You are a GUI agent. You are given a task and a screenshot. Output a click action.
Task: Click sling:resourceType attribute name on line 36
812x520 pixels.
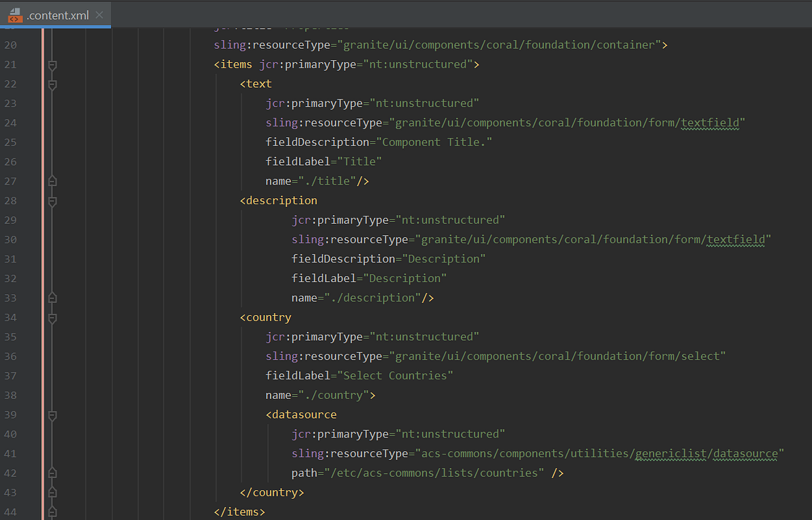(324, 356)
